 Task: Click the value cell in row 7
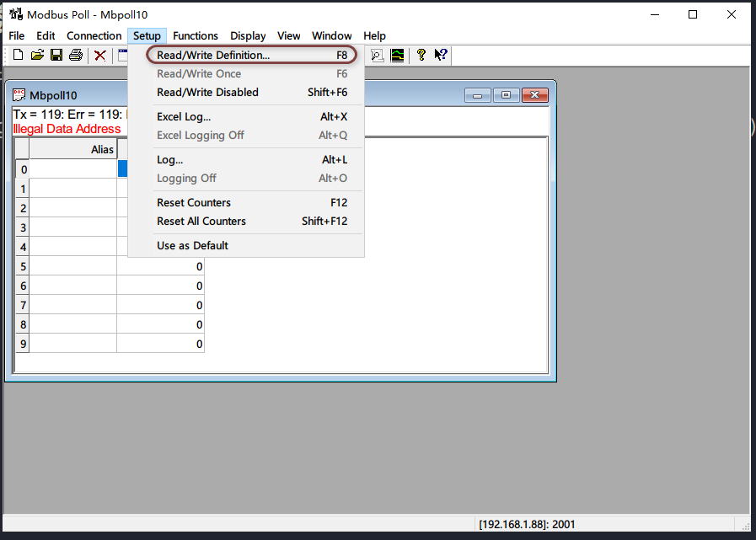[160, 305]
